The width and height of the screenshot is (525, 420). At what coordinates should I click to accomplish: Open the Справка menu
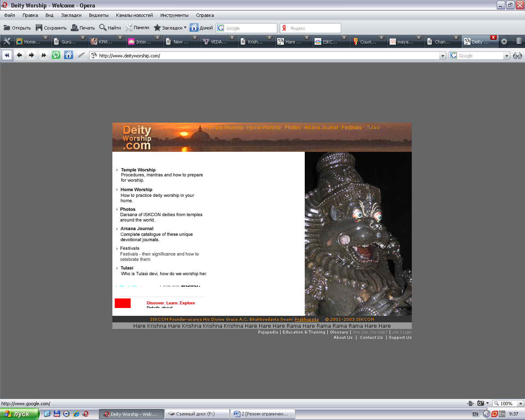205,15
